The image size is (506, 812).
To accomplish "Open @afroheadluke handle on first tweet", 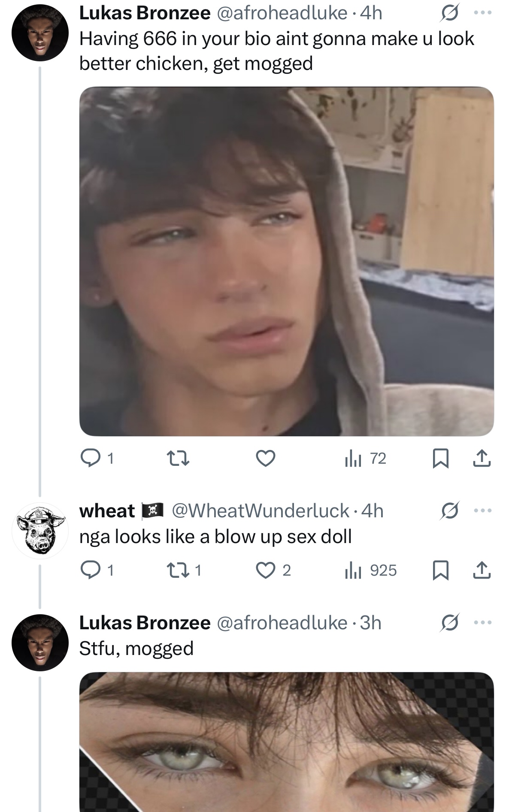I will coord(282,13).
